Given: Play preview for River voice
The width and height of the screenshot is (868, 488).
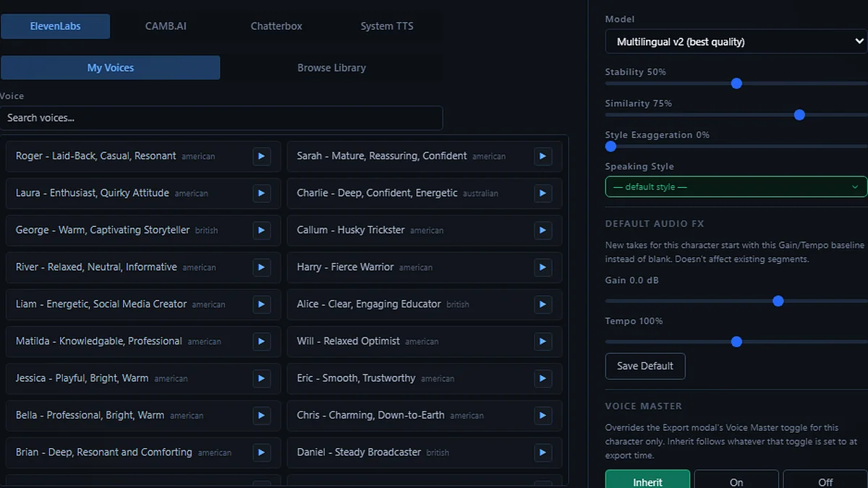Looking at the screenshot, I should pos(261,267).
